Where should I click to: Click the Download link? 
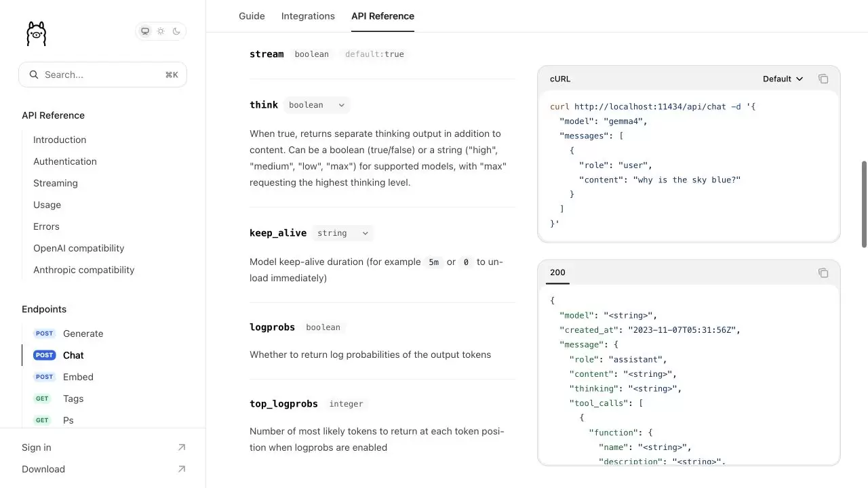[x=43, y=469]
